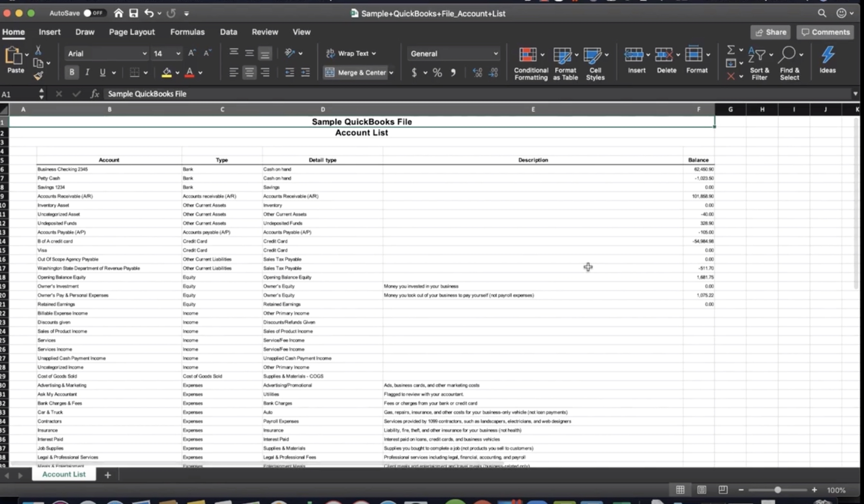Apply red font color swatch
864x504 pixels.
(189, 72)
